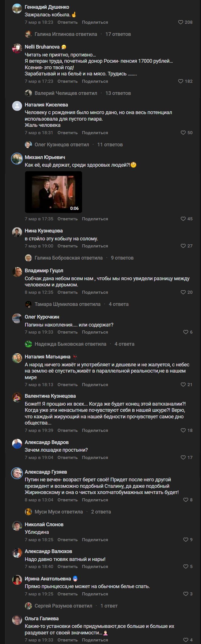Viewport: 201px width, 644px height.
Task: Share Ольга Галиева's comment
Action: [95, 640]
